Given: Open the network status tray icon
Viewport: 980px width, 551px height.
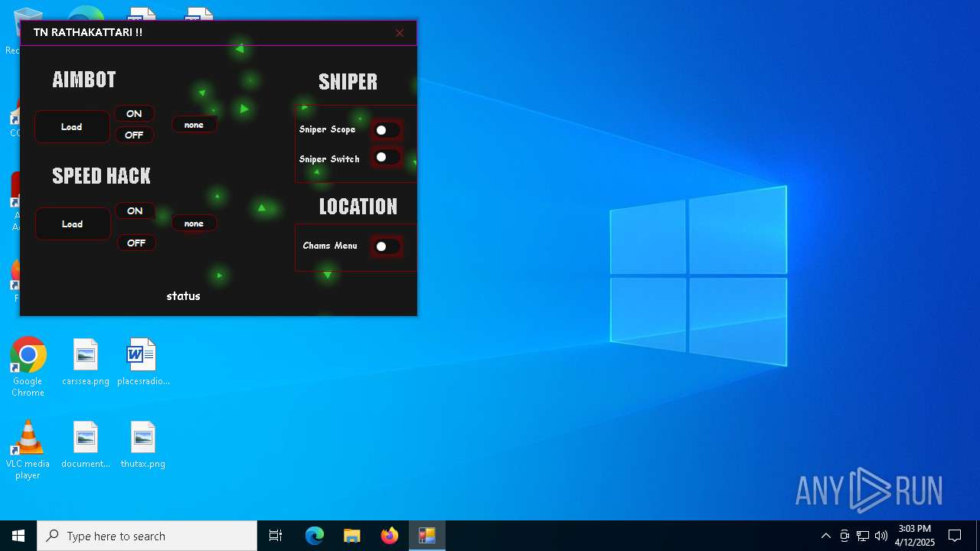Looking at the screenshot, I should [x=863, y=536].
